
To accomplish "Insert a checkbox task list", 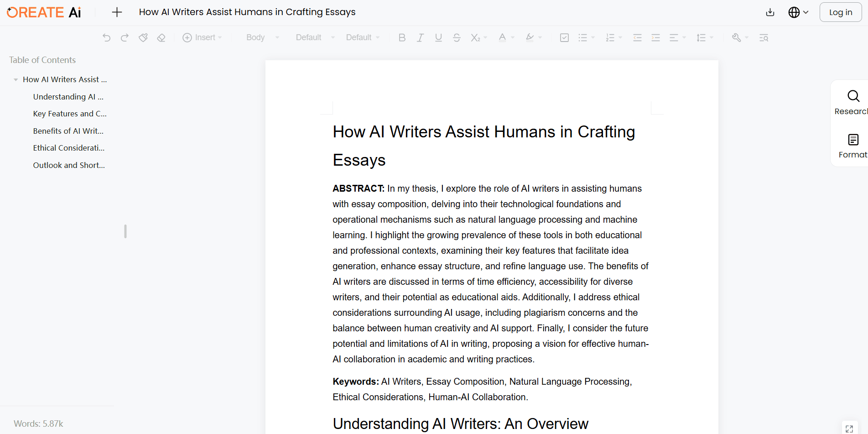I will tap(564, 37).
